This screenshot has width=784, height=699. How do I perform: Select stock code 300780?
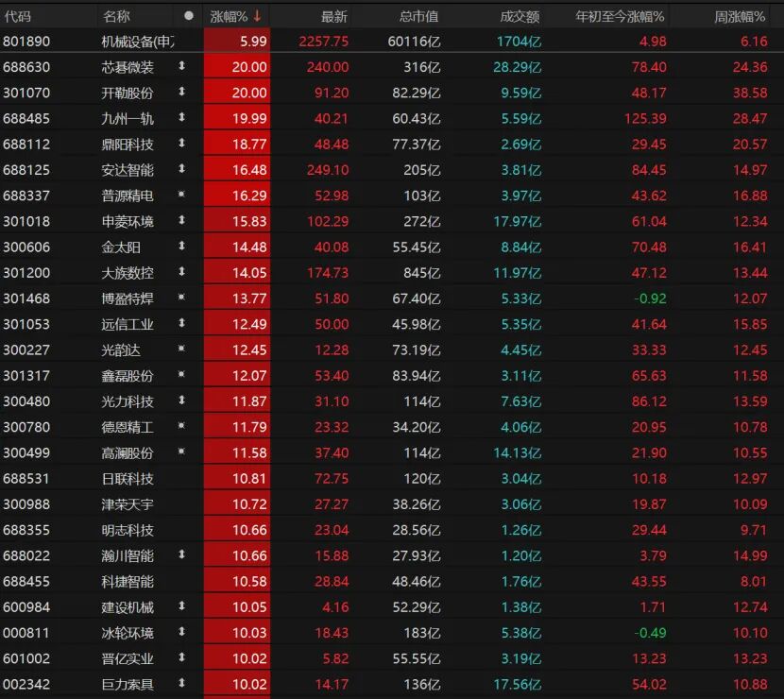[26, 428]
